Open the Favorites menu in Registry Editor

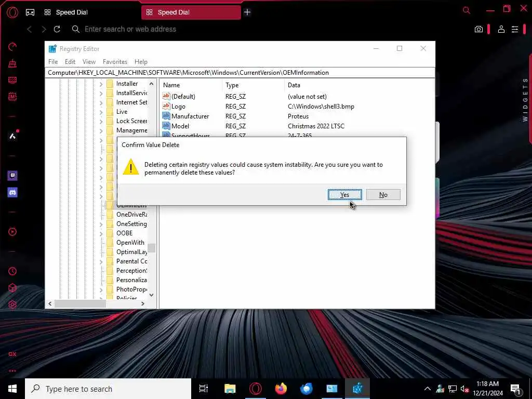tap(115, 62)
